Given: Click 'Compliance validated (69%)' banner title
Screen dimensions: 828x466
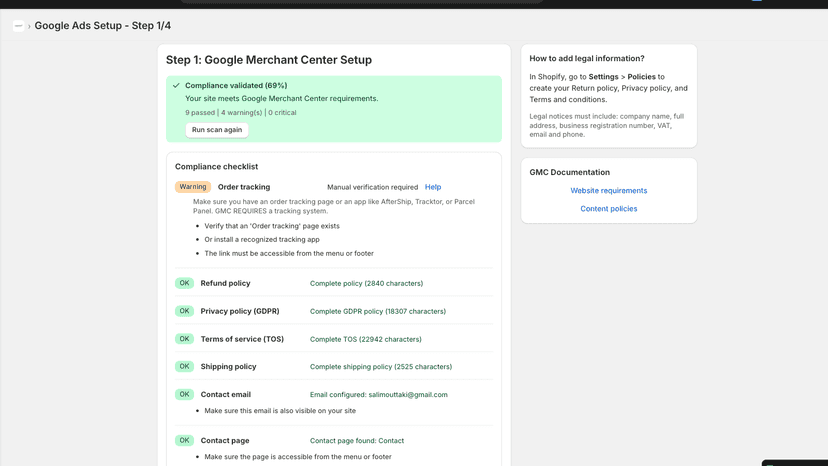Looking at the screenshot, I should 236,86.
